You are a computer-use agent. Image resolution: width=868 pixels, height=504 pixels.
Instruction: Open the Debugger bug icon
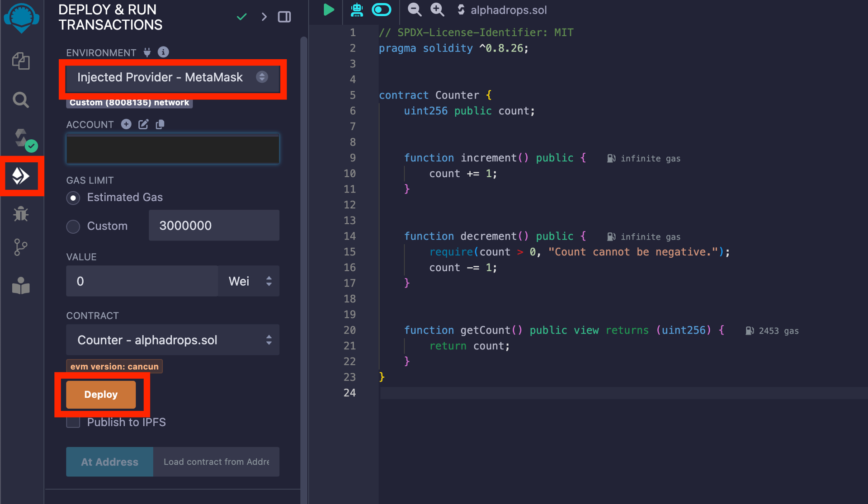click(x=21, y=213)
